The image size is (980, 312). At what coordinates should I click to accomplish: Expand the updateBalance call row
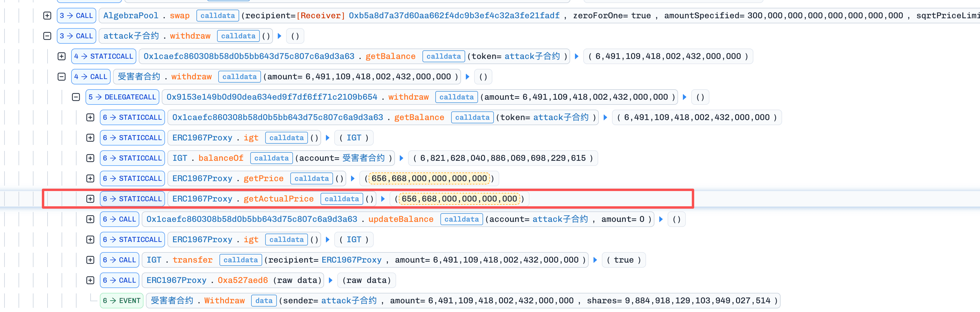(x=90, y=219)
